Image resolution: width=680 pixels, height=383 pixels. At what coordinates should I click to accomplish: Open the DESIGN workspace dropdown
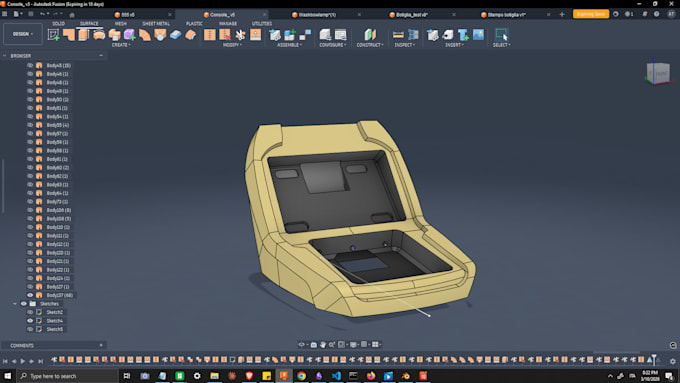point(23,34)
